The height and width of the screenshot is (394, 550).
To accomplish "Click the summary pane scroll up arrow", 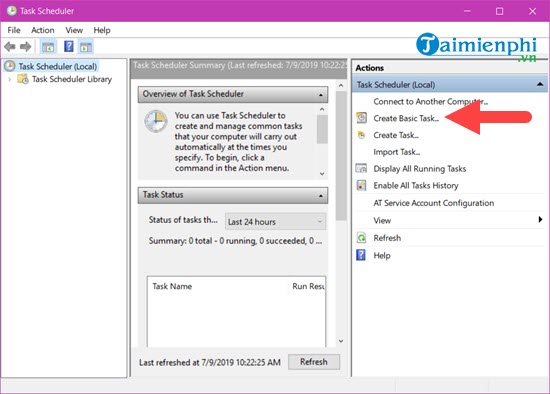I will coord(341,85).
